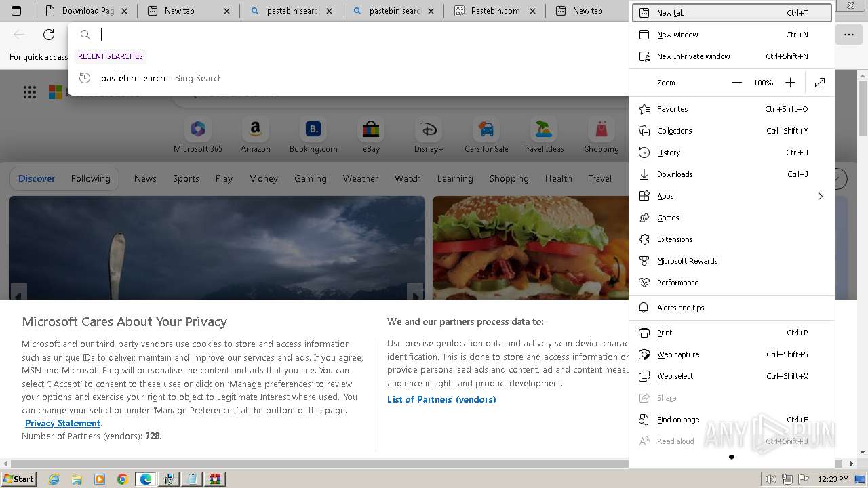Screen dimensions: 868x488
Task: Choose Print from the menu
Action: point(732,333)
